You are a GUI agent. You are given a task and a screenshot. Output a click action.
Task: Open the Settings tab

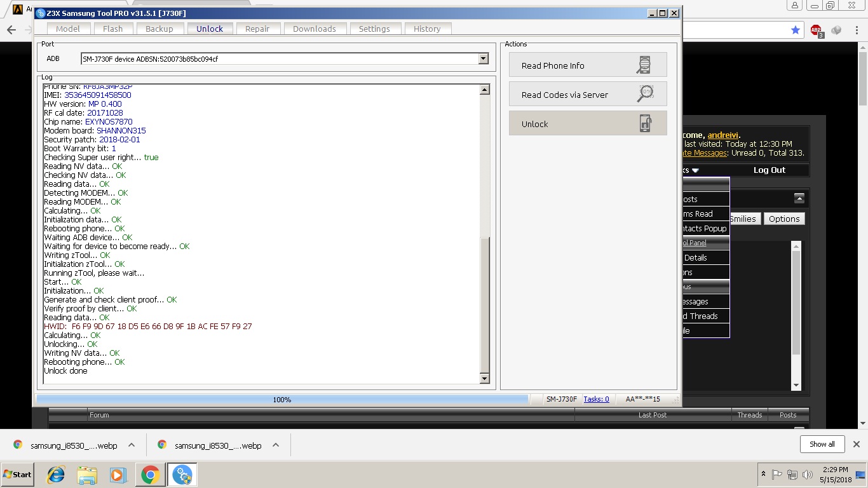(374, 29)
